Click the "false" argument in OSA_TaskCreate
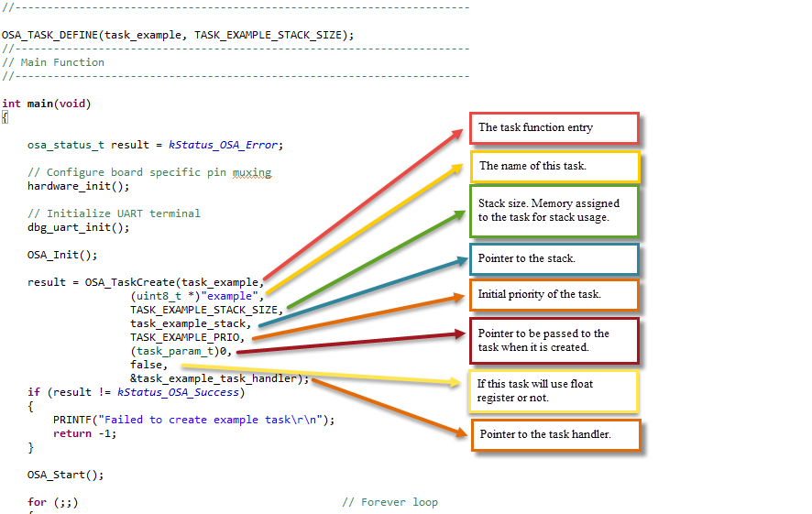 pos(146,365)
